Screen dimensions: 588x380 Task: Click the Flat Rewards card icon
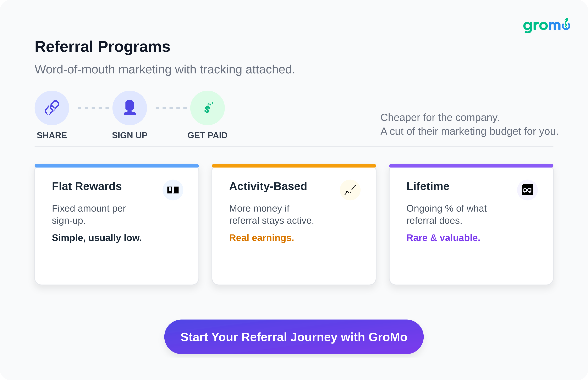173,190
